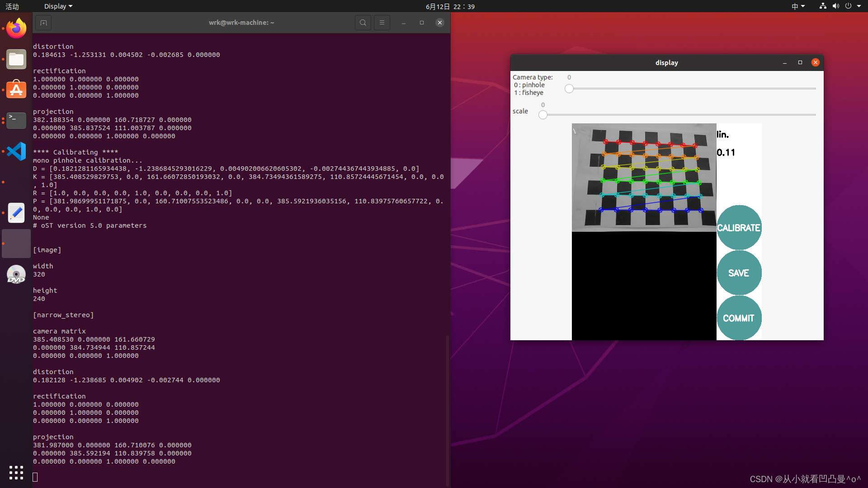Launch Ubuntu Software from the dock
This screenshot has width=868, height=488.
[16, 90]
